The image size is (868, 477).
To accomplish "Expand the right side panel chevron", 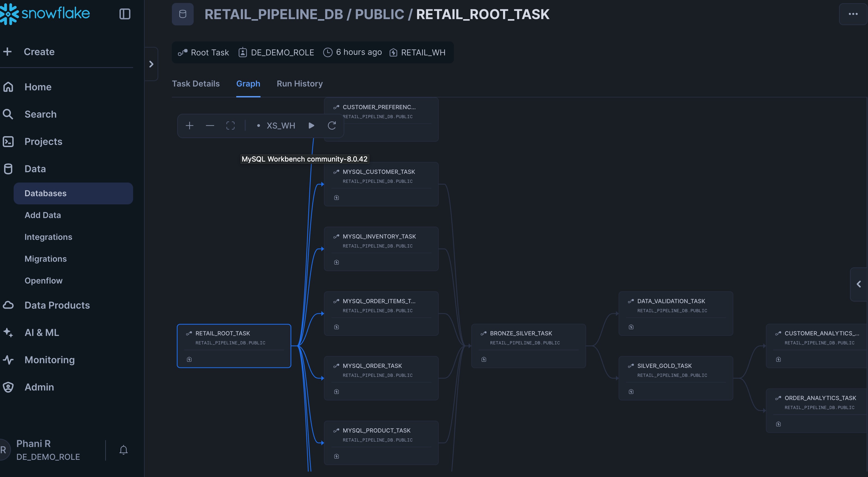I will click(858, 284).
